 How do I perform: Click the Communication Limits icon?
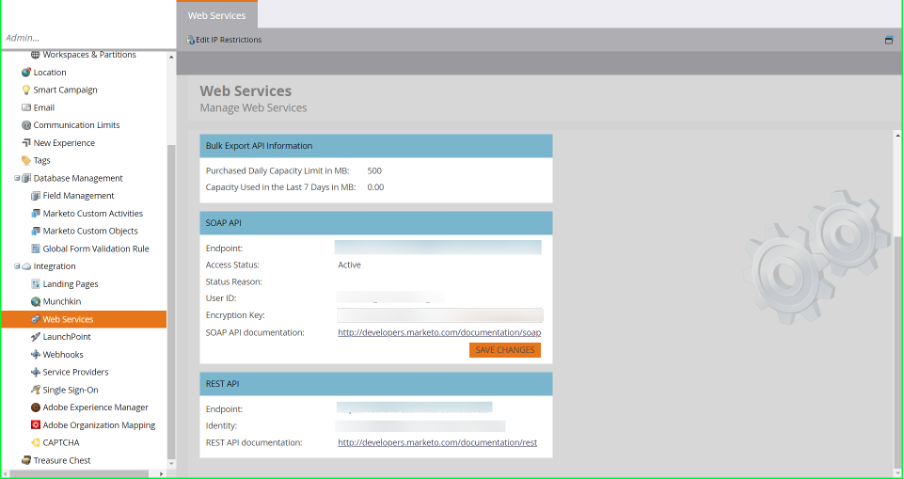click(x=26, y=125)
